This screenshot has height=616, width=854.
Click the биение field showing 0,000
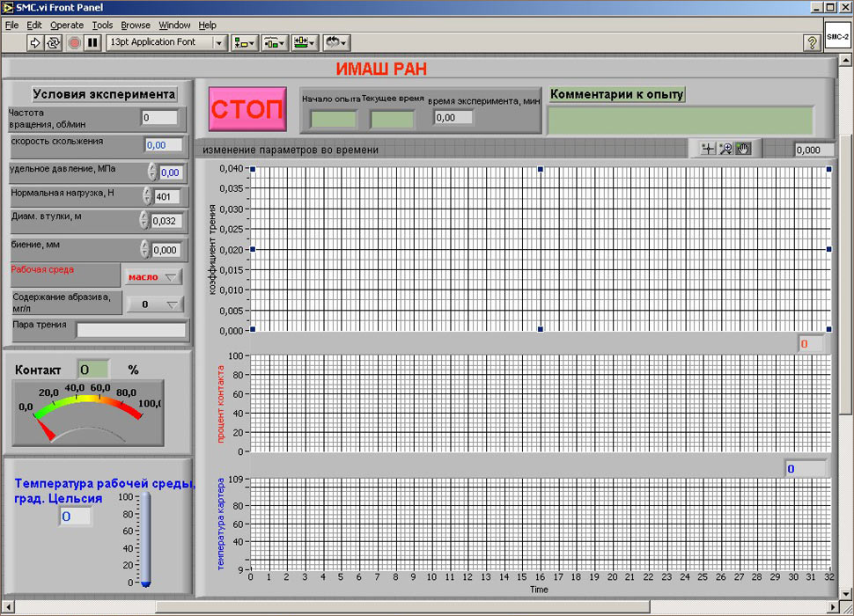(166, 250)
